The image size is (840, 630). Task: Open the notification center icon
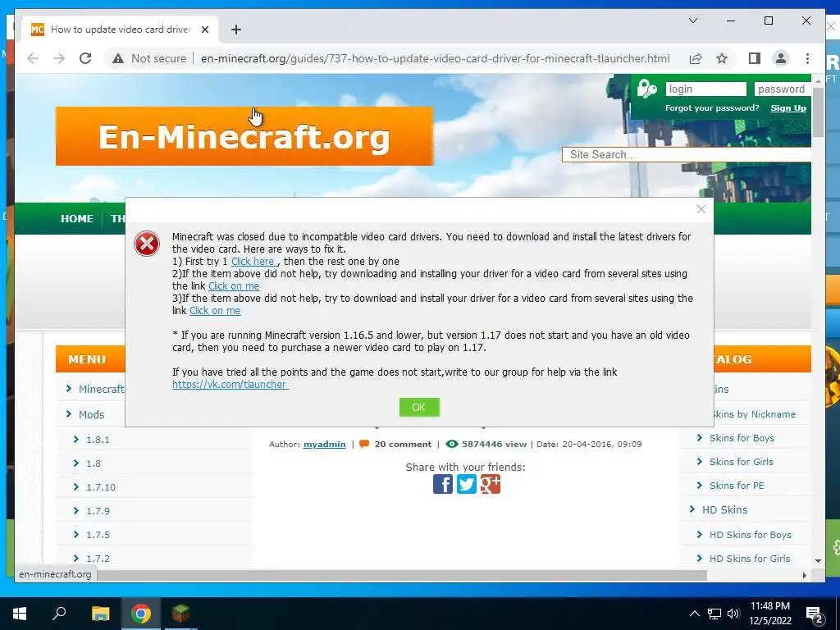coord(815,615)
